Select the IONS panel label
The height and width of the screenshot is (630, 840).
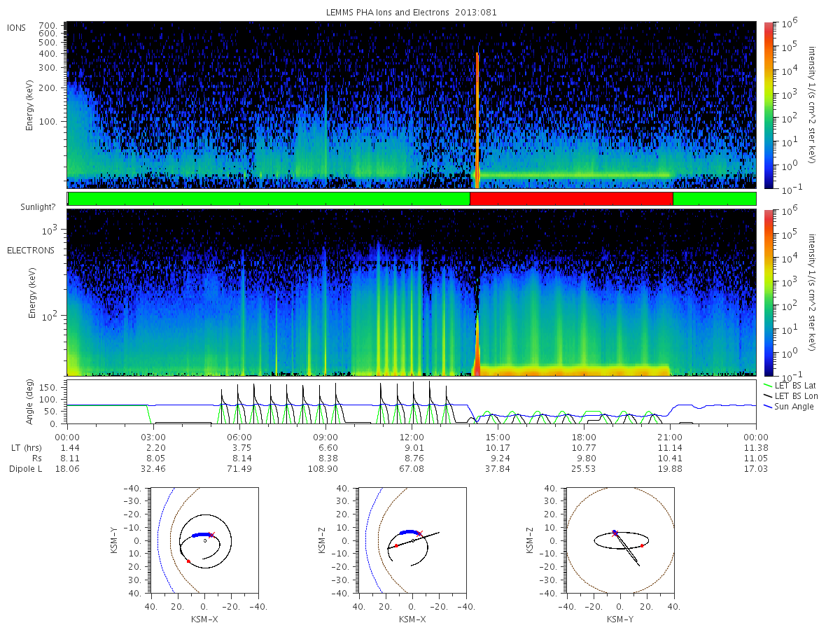point(15,27)
